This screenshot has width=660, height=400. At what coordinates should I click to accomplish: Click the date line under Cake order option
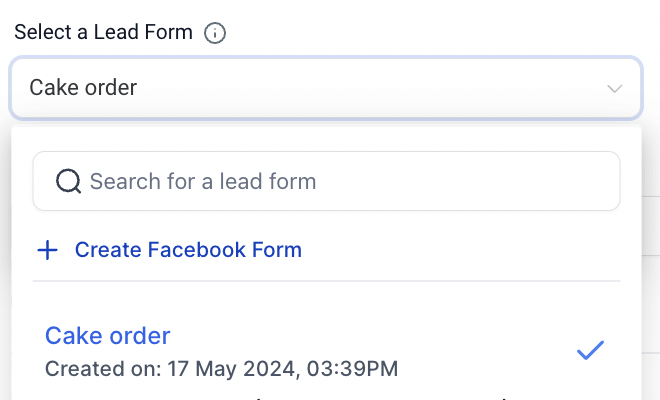[221, 368]
